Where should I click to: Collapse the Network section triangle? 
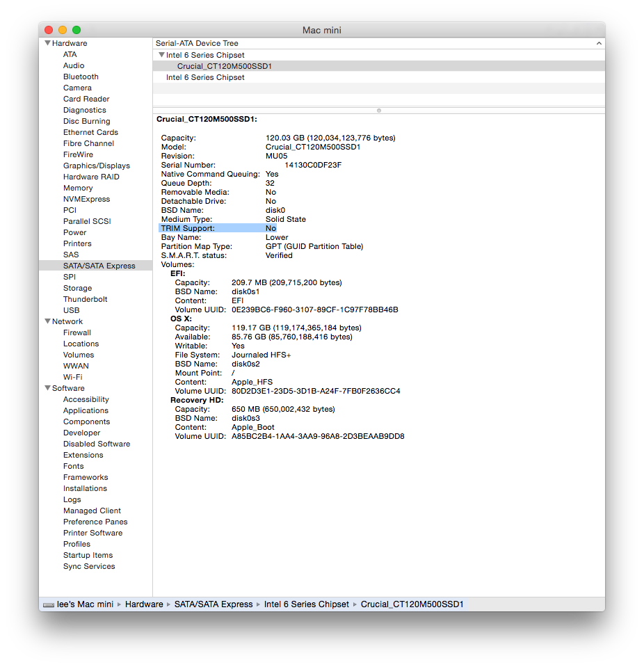tap(48, 321)
